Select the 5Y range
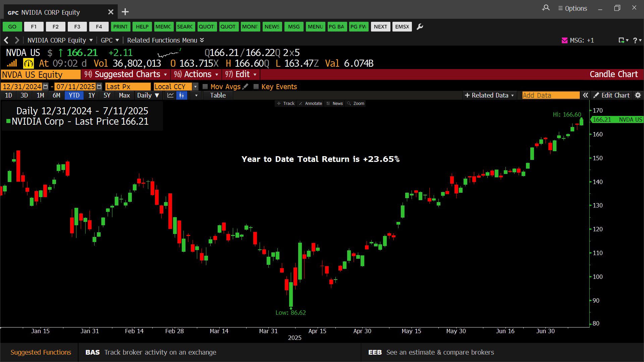 point(107,95)
